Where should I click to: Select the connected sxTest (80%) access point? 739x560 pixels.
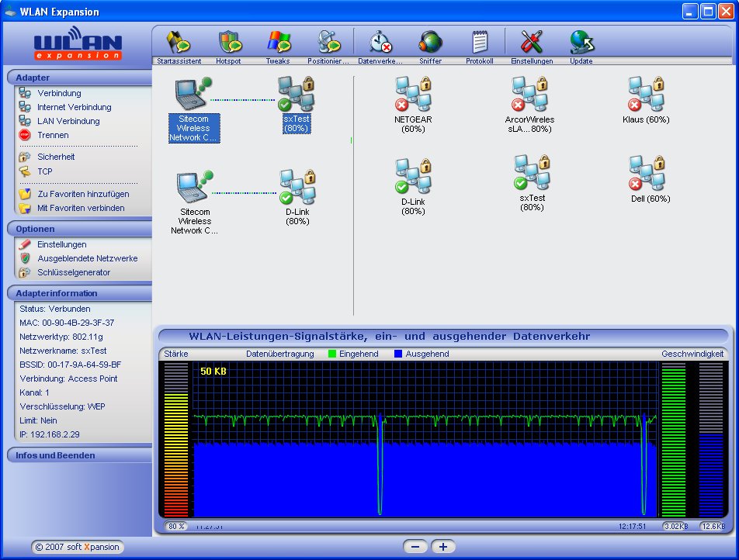pos(296,105)
